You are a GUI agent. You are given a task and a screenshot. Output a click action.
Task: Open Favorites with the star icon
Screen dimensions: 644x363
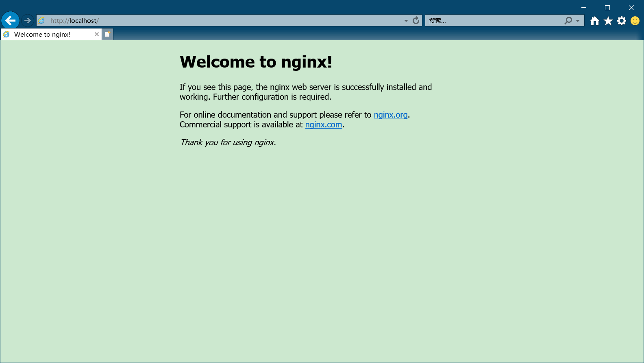pos(608,21)
